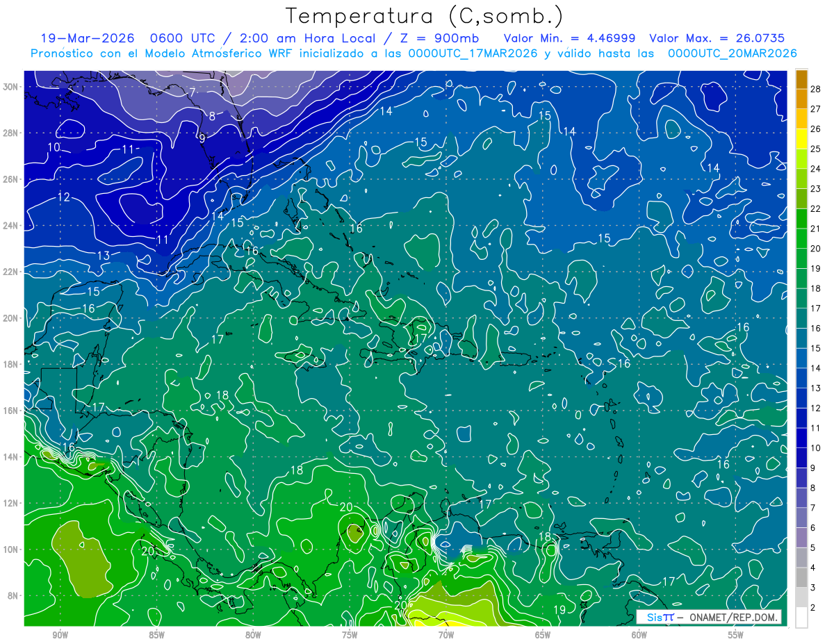Click the '16N' latitude axis label

pyautogui.click(x=12, y=411)
